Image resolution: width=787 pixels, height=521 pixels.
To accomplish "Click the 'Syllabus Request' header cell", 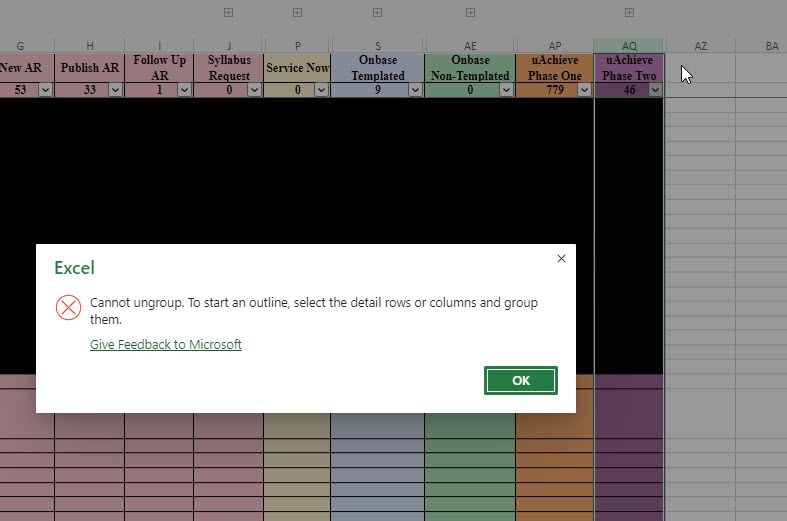I will (229, 68).
